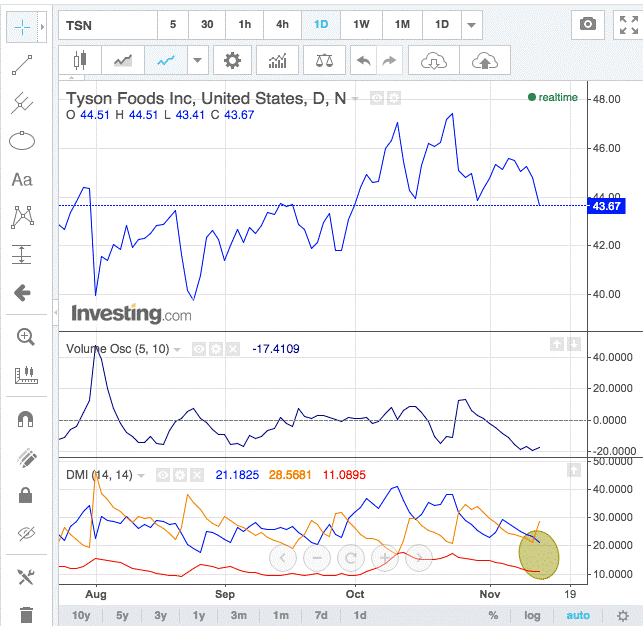Select the highlighted 1D interval
Screen dimensions: 643x626
(321, 25)
